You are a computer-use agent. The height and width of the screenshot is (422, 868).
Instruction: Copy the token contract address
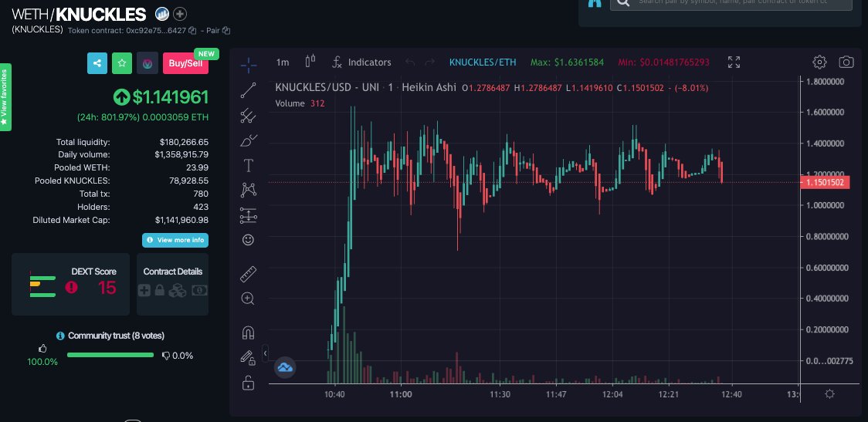192,30
